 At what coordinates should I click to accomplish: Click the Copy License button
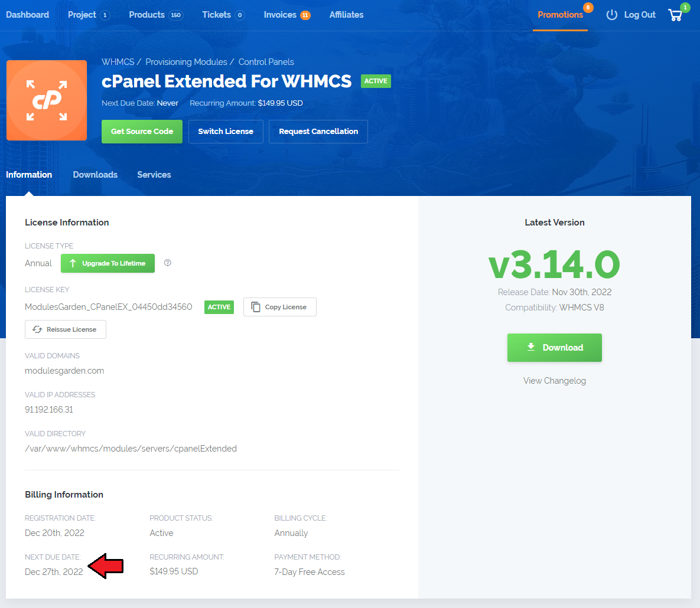tap(280, 307)
